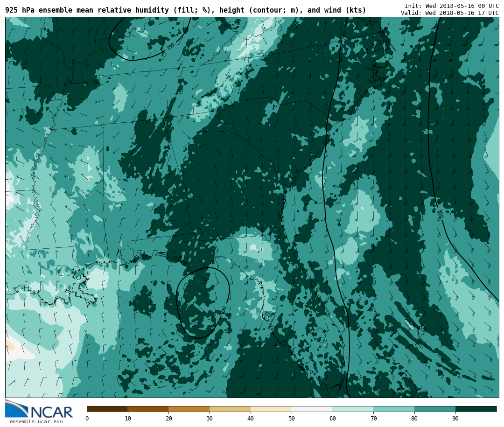Click the 790 contour label near top
This screenshot has width=504, height=427.
[x=171, y=47]
